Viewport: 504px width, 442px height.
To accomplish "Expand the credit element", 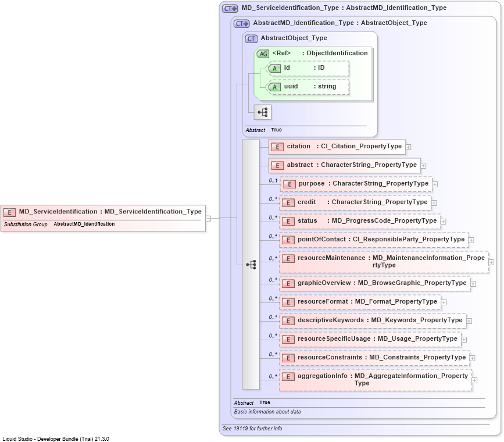I will pyautogui.click(x=434, y=203).
